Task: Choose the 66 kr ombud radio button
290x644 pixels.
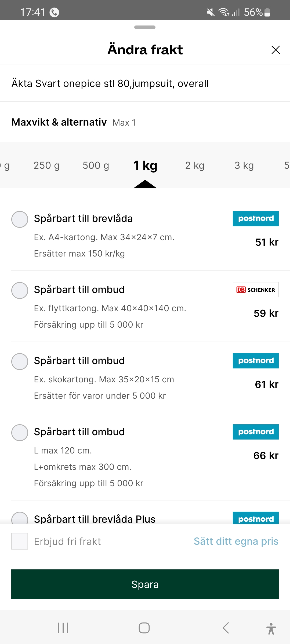Action: click(20, 433)
